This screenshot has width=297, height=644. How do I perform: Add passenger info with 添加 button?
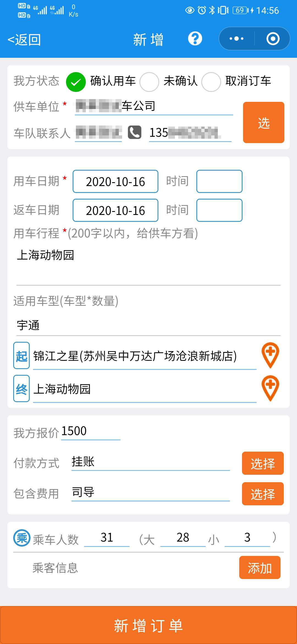point(260,567)
